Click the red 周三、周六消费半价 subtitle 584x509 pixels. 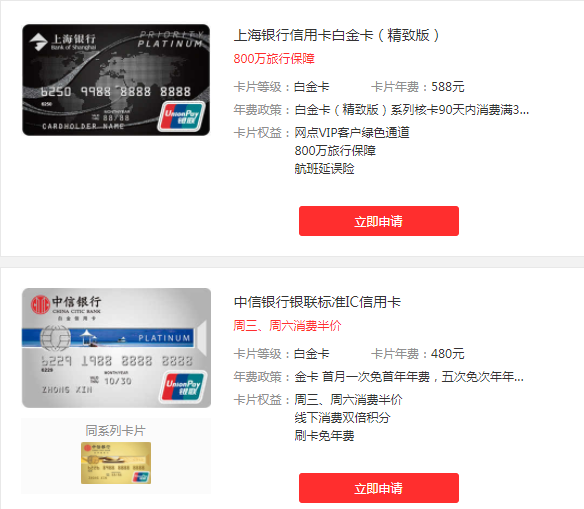click(287, 325)
